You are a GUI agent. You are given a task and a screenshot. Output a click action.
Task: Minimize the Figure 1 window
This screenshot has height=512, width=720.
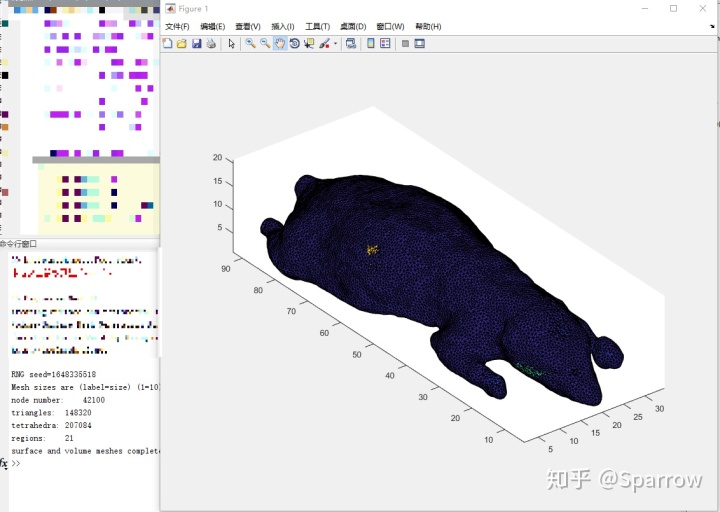645,8
